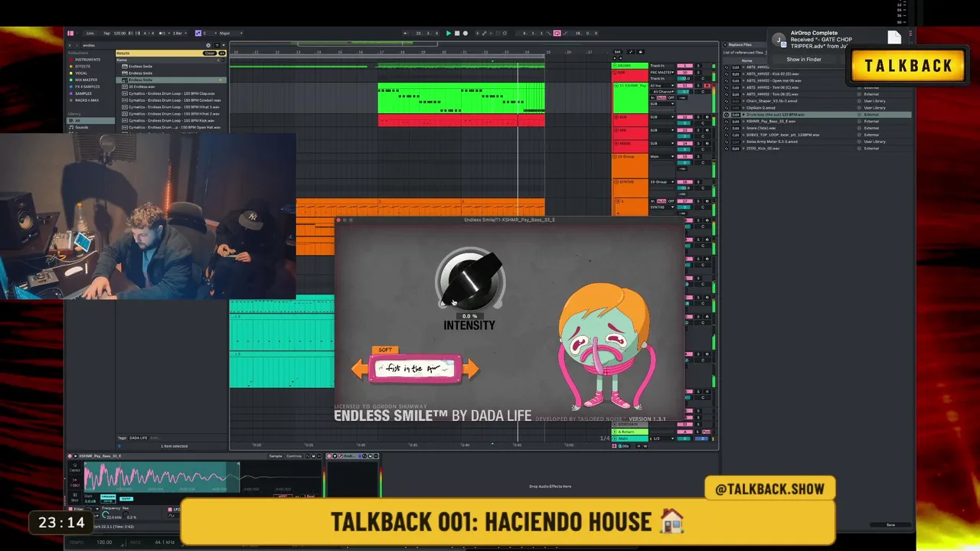
Task: Go to next Endless Smile preset
Action: click(x=471, y=370)
